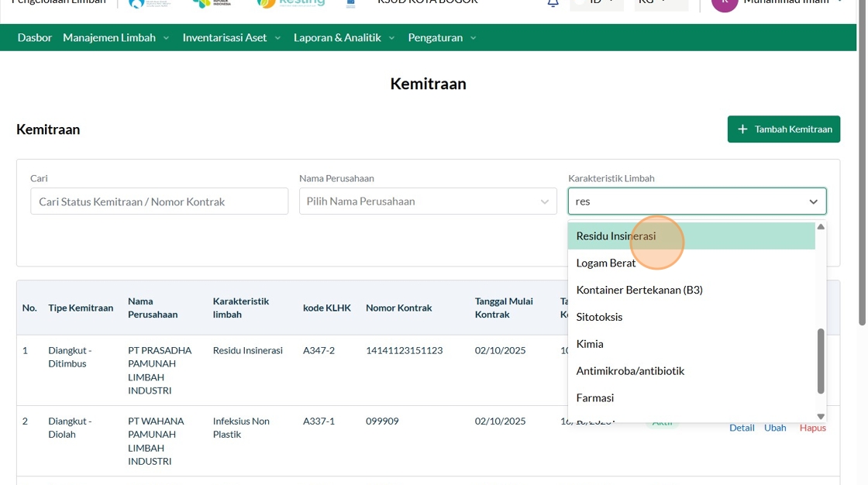
Task: Select Kontainer Bertekanan (B3) option
Action: pyautogui.click(x=639, y=290)
